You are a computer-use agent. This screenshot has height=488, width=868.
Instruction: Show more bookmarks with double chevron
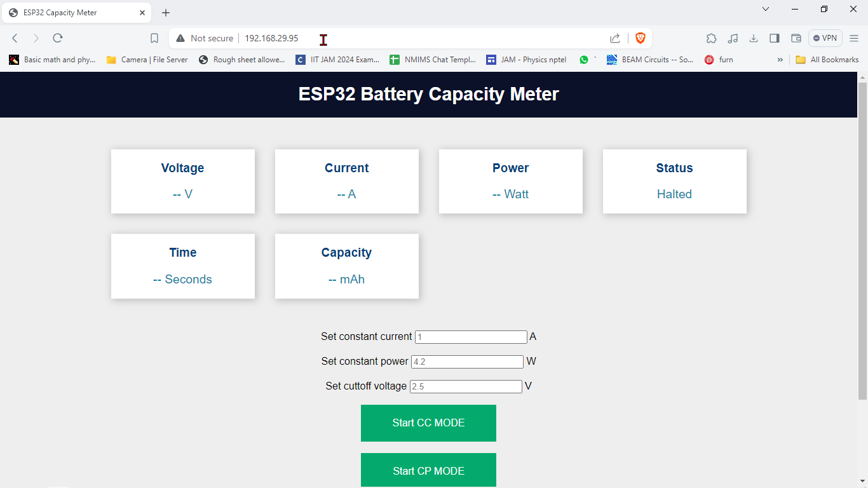click(780, 60)
